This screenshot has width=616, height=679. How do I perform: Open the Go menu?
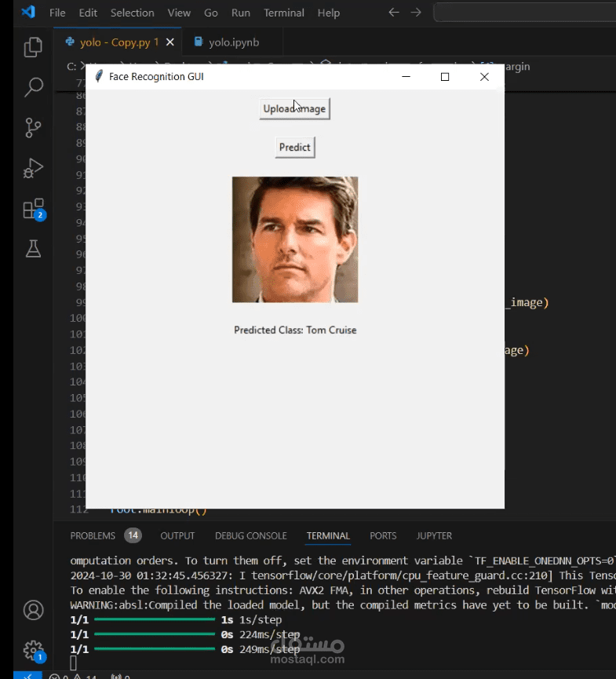pos(211,13)
